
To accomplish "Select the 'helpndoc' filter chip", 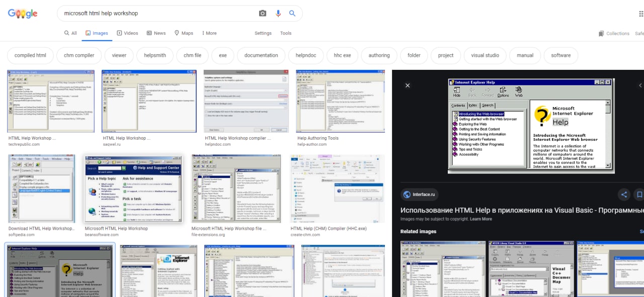I will pos(306,55).
